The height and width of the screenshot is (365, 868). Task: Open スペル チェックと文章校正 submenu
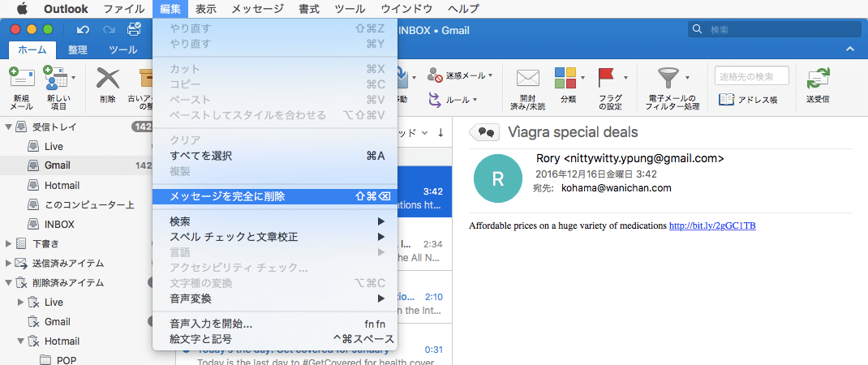tap(275, 237)
